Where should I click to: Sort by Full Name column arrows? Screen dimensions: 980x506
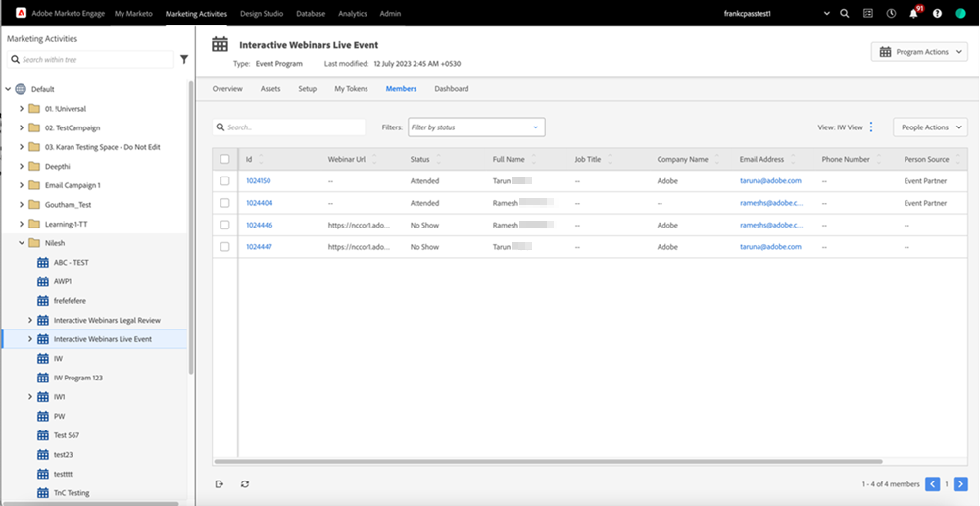tap(533, 160)
